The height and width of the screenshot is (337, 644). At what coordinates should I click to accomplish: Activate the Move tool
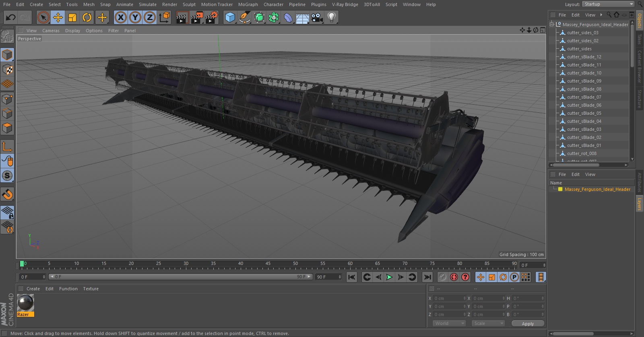pyautogui.click(x=58, y=17)
